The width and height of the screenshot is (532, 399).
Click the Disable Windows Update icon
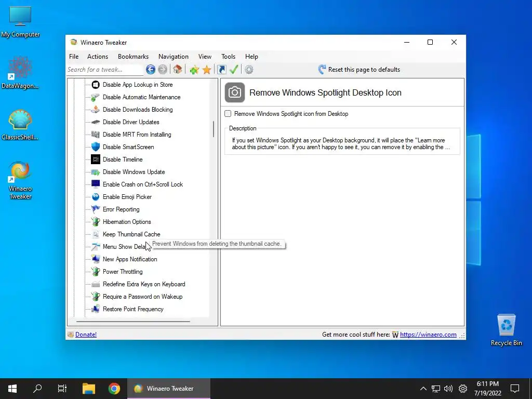click(96, 172)
